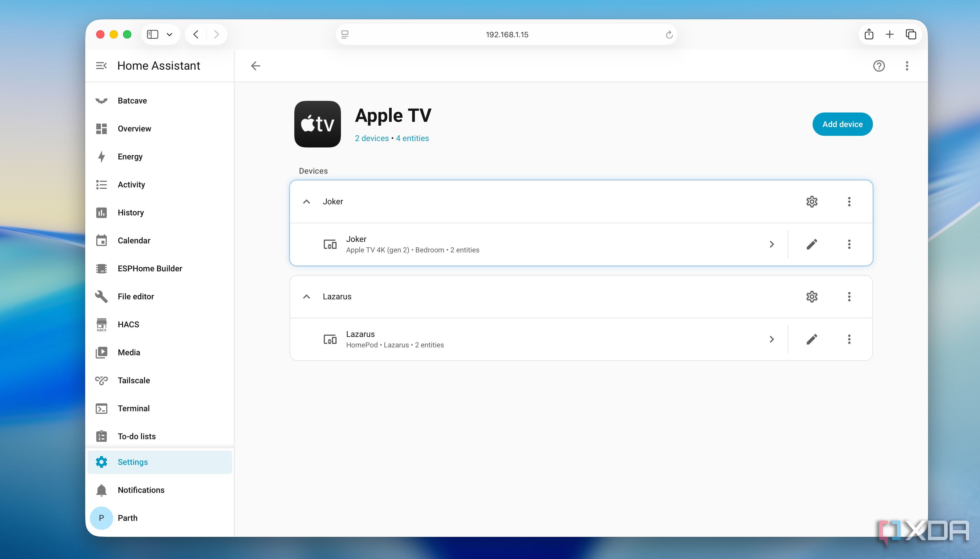Open the 4 entities link
980x559 pixels.
pyautogui.click(x=412, y=138)
